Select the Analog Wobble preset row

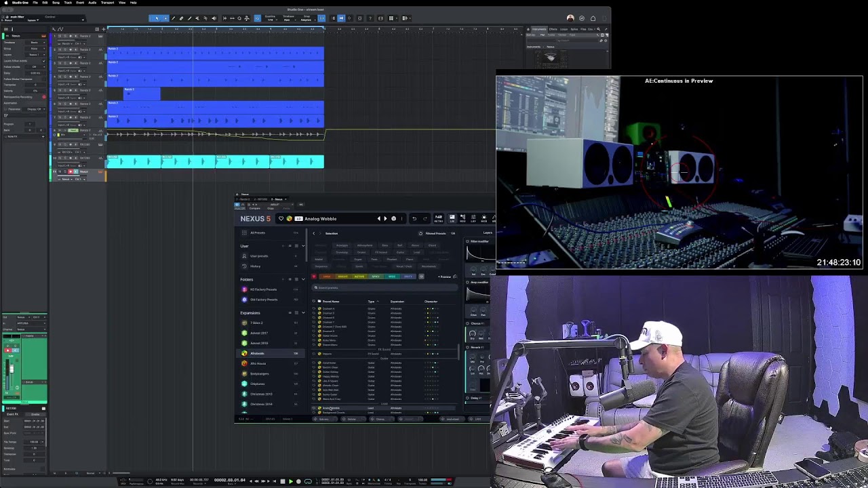coord(384,408)
